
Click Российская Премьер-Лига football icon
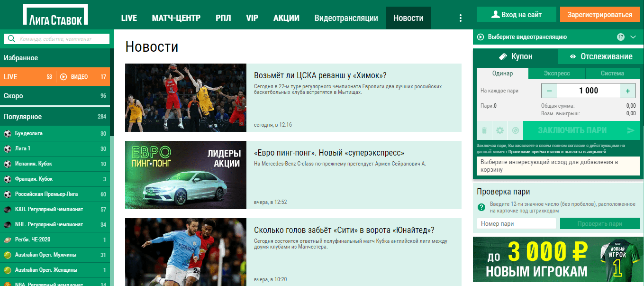click(8, 194)
